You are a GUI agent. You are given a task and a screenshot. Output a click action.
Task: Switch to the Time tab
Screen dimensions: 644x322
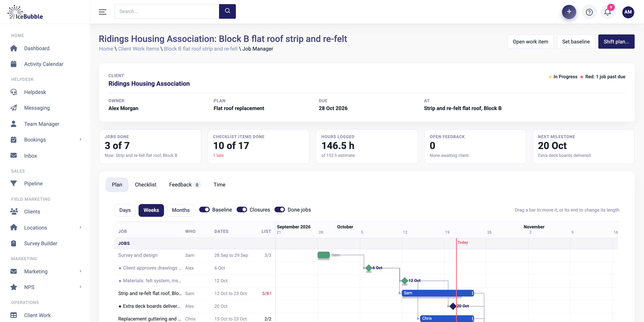point(219,185)
